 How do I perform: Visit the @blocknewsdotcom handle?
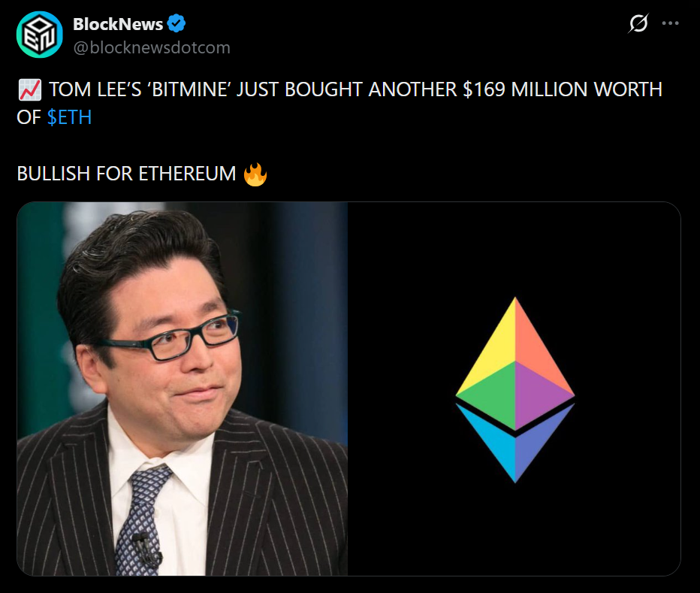click(x=152, y=47)
